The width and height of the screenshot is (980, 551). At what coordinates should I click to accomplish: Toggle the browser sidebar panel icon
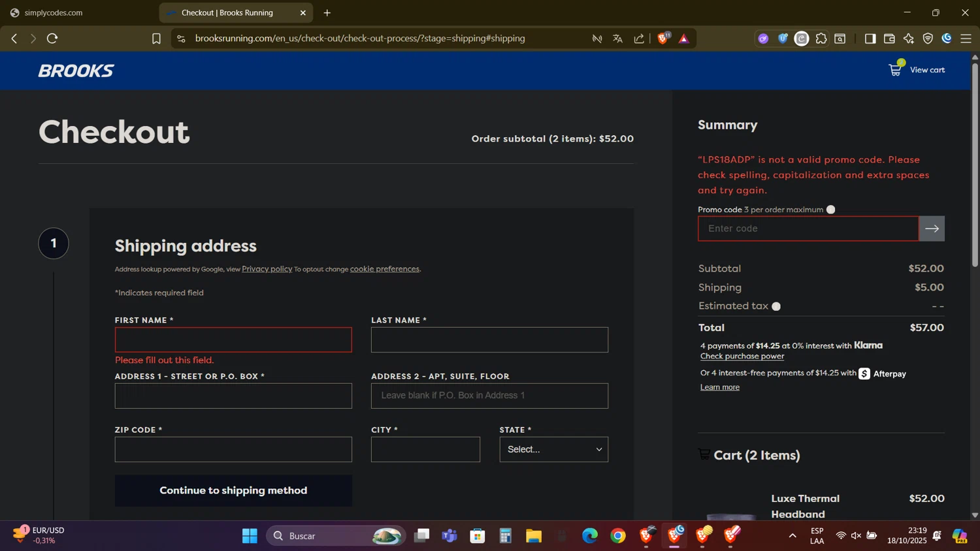(870, 39)
